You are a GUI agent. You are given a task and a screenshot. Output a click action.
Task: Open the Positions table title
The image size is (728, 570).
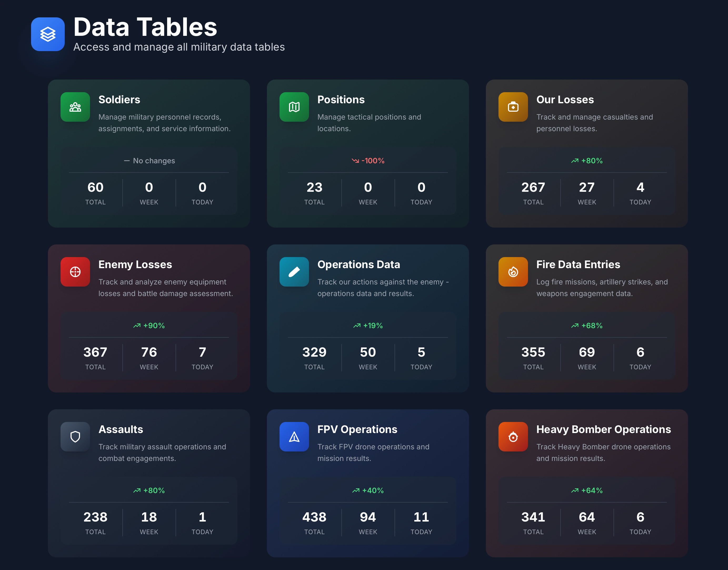(341, 100)
